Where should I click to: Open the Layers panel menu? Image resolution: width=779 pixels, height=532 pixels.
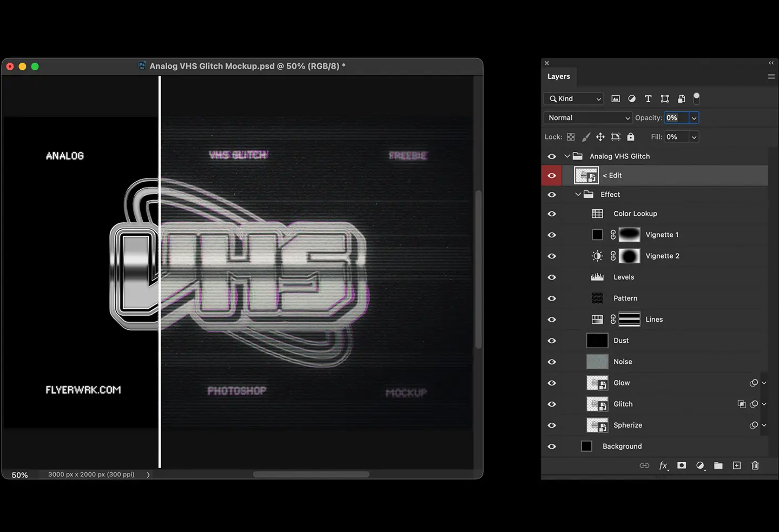pyautogui.click(x=771, y=76)
